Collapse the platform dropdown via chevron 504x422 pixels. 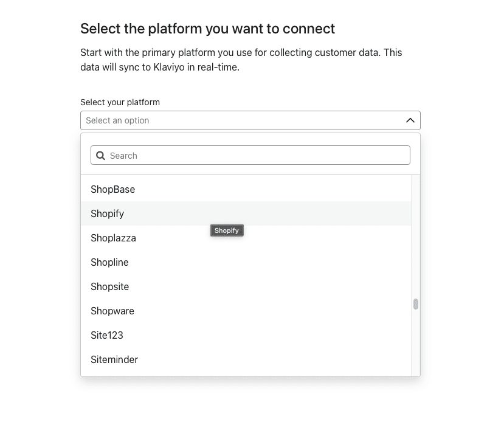pyautogui.click(x=409, y=120)
